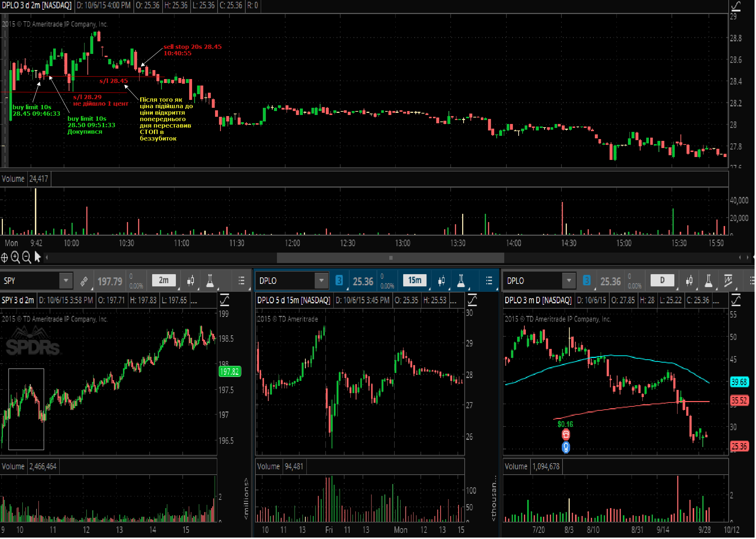Click the blue lightbulb earnings marker on the daily chart
The image size is (756, 539).
click(566, 447)
